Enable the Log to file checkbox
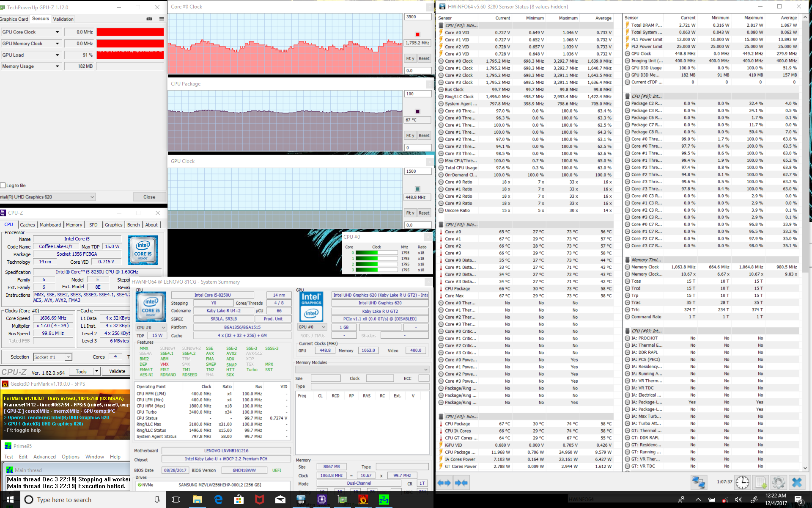The width and height of the screenshot is (812, 508). click(3, 185)
